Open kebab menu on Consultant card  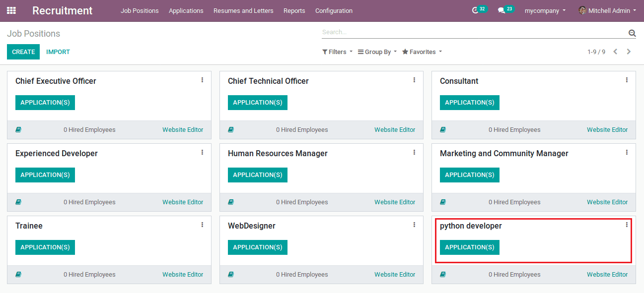point(627,80)
